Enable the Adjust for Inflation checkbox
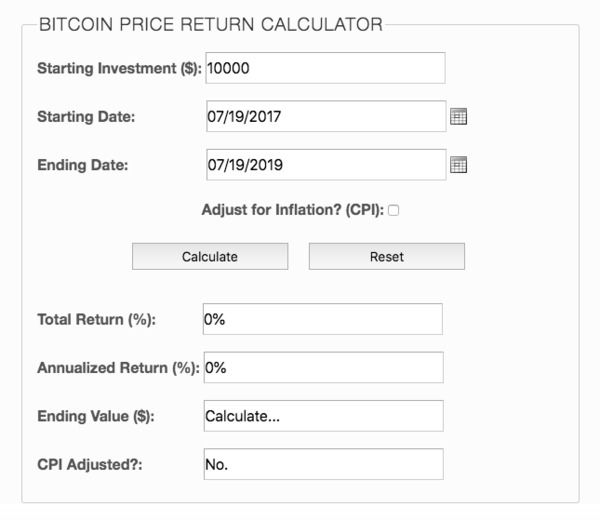The image size is (600, 520). [x=393, y=210]
